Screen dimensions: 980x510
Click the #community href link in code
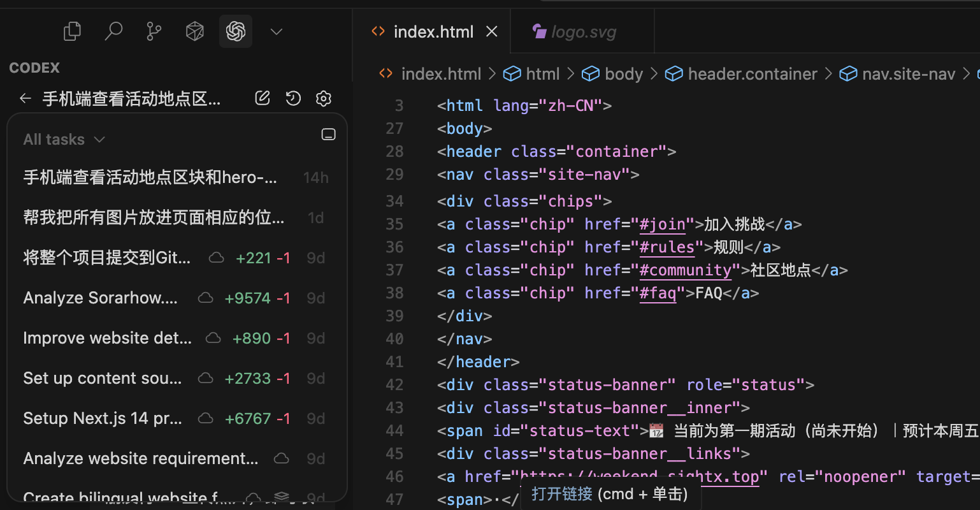tap(686, 270)
